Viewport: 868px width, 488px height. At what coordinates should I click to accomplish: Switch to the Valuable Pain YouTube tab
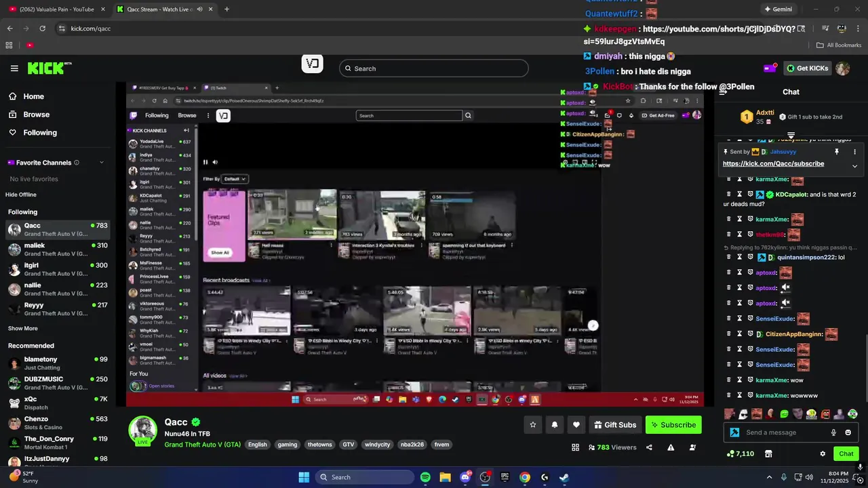click(56, 9)
